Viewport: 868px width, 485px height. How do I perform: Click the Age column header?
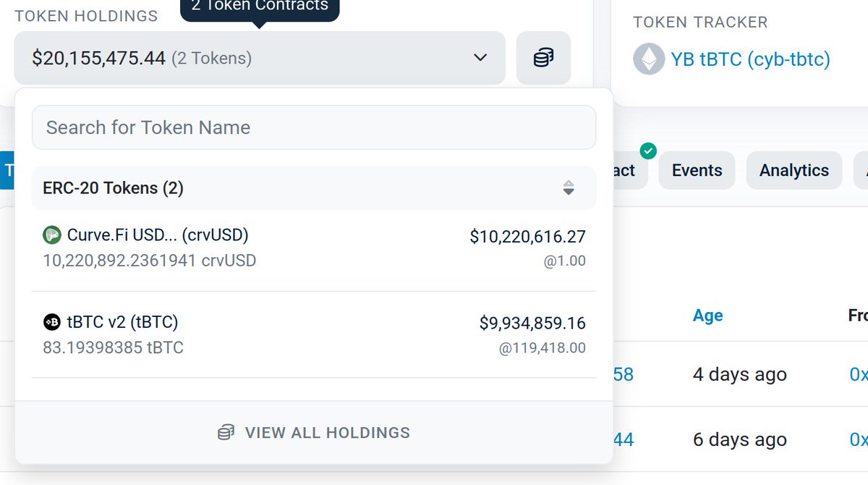pyautogui.click(x=707, y=315)
